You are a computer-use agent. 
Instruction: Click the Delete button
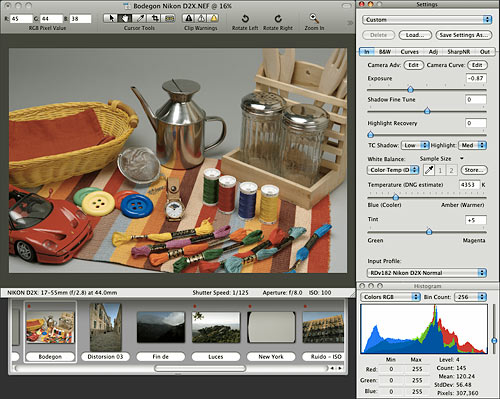click(378, 35)
